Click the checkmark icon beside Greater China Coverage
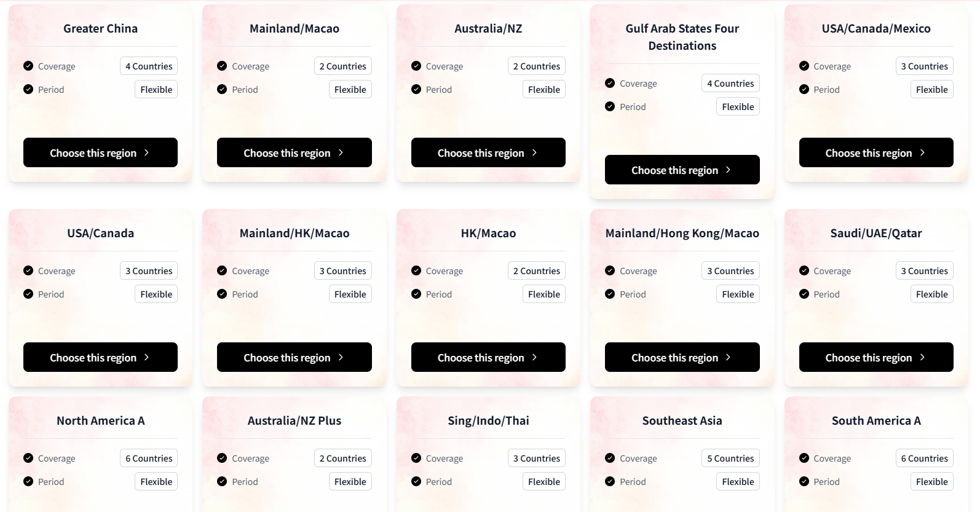 coord(28,66)
